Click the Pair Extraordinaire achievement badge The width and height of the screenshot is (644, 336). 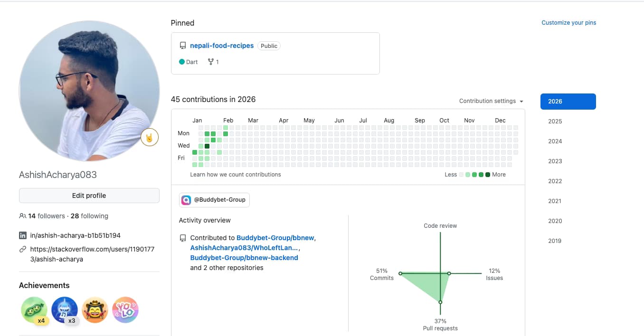pos(34,310)
